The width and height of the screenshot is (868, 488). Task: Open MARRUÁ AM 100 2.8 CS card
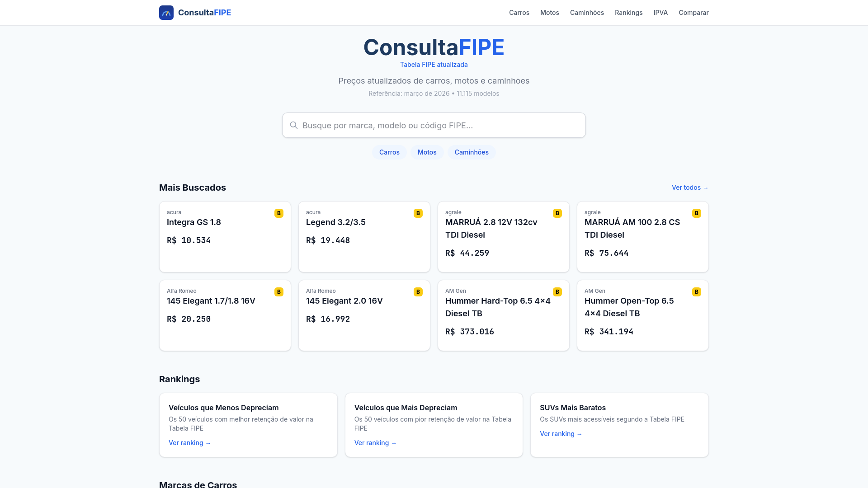(643, 237)
